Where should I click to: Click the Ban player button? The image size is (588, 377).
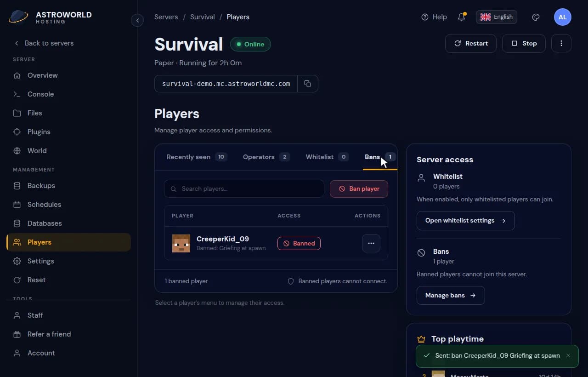coord(359,188)
